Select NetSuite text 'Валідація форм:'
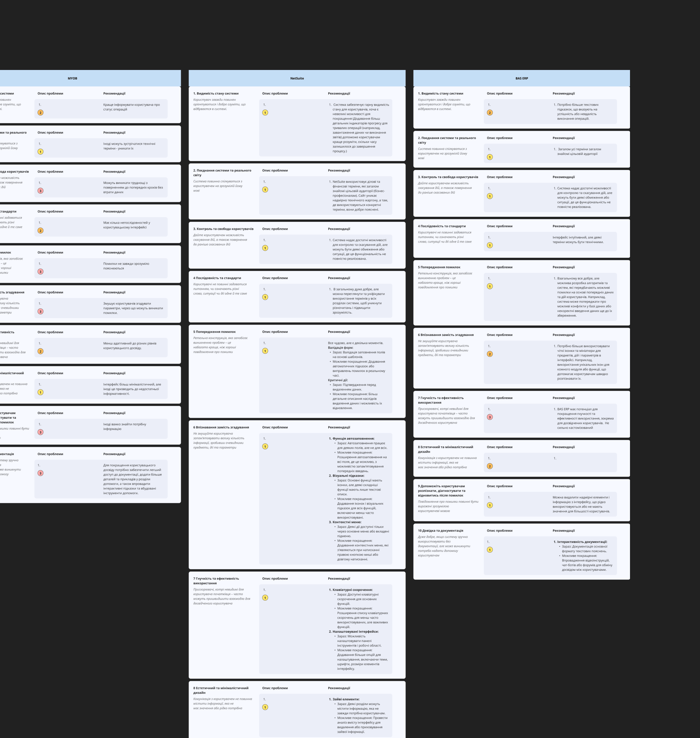Screen dimensions: 700x738 click(x=340, y=348)
